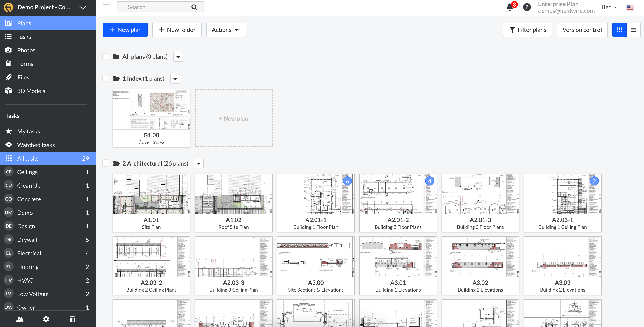
Task: Click the New folder button
Action: coord(177,30)
